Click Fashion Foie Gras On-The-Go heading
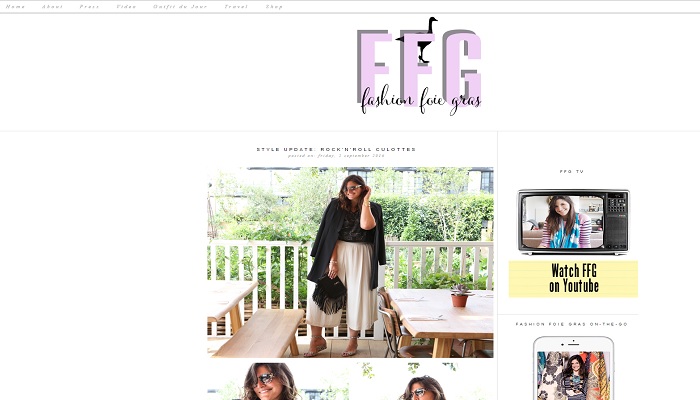Image resolution: width=700 pixels, height=400 pixels. point(572,324)
